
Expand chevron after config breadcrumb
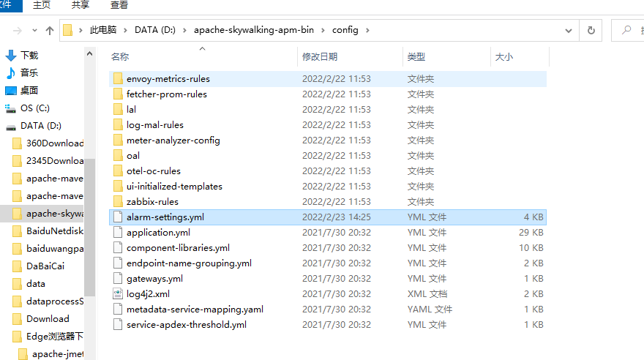coord(367,31)
